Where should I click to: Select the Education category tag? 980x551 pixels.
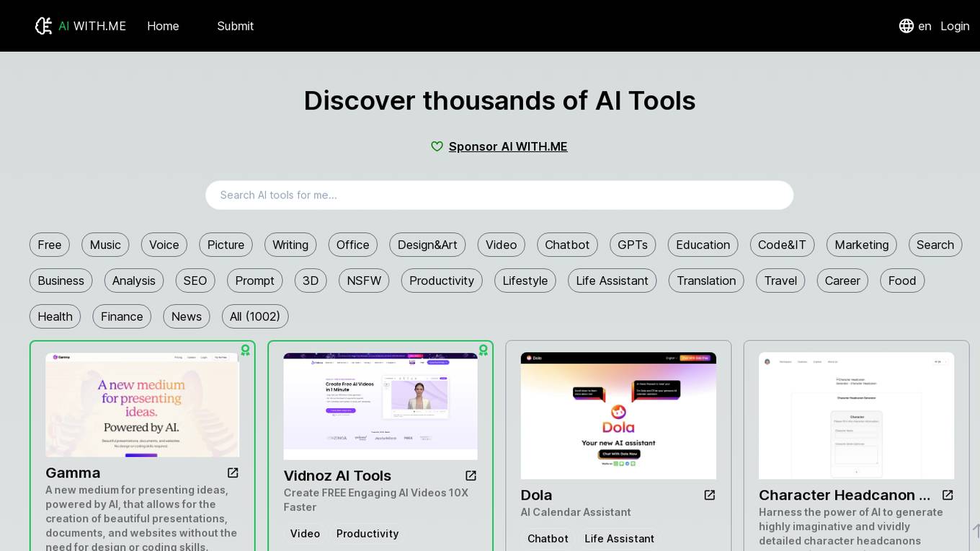703,244
